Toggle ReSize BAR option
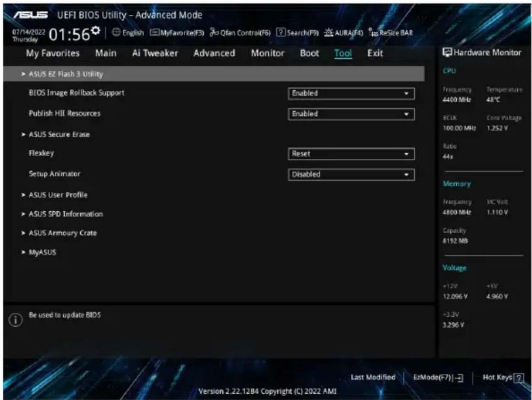This screenshot has width=532, height=400. [391, 32]
